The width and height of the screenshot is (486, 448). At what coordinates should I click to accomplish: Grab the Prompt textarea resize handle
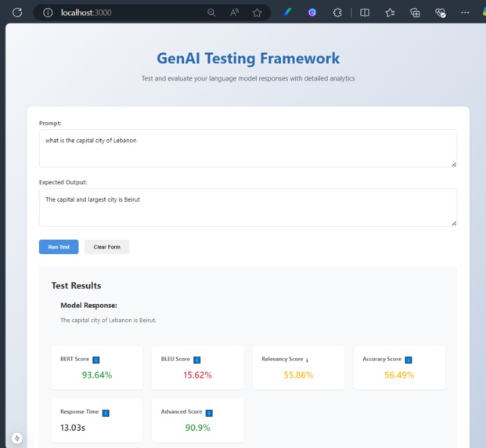pyautogui.click(x=454, y=164)
